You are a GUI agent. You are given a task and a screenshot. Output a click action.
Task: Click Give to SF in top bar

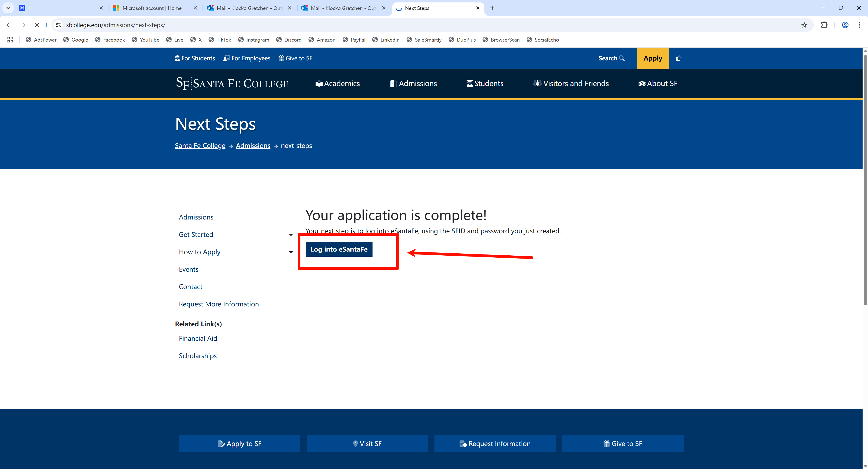(295, 58)
